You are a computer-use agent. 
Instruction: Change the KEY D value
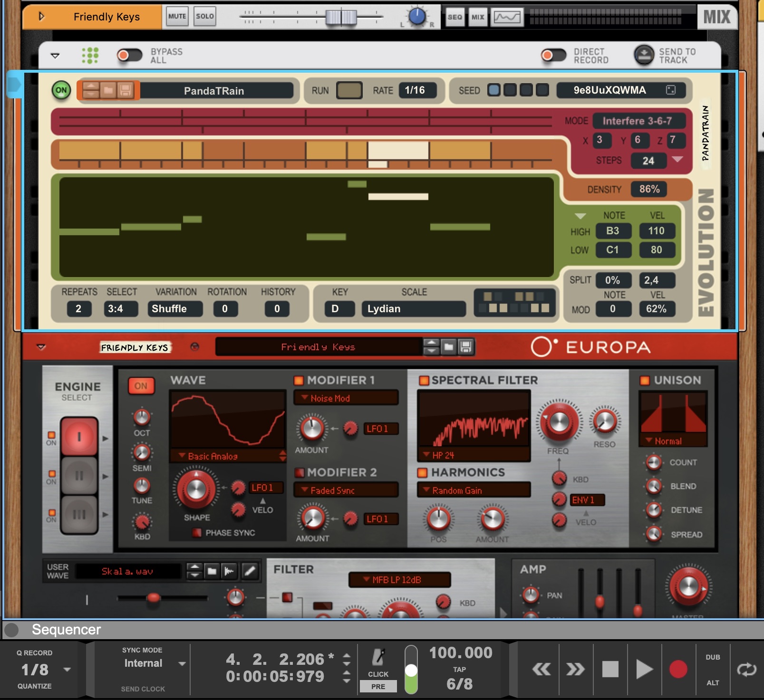(339, 309)
